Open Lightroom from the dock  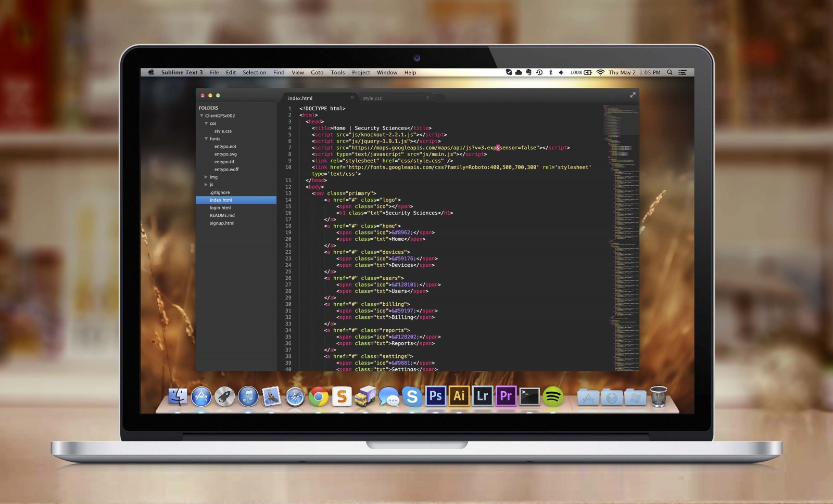[x=482, y=396]
